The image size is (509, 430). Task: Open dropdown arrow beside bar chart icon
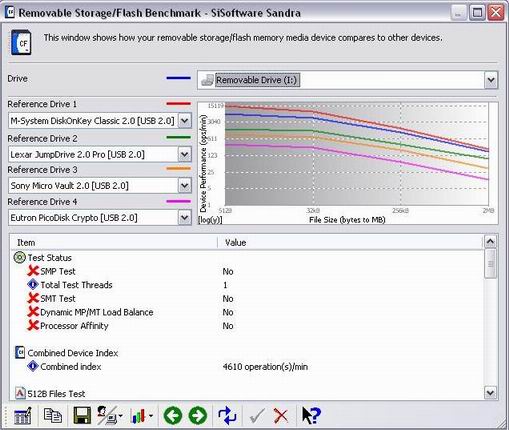click(151, 416)
